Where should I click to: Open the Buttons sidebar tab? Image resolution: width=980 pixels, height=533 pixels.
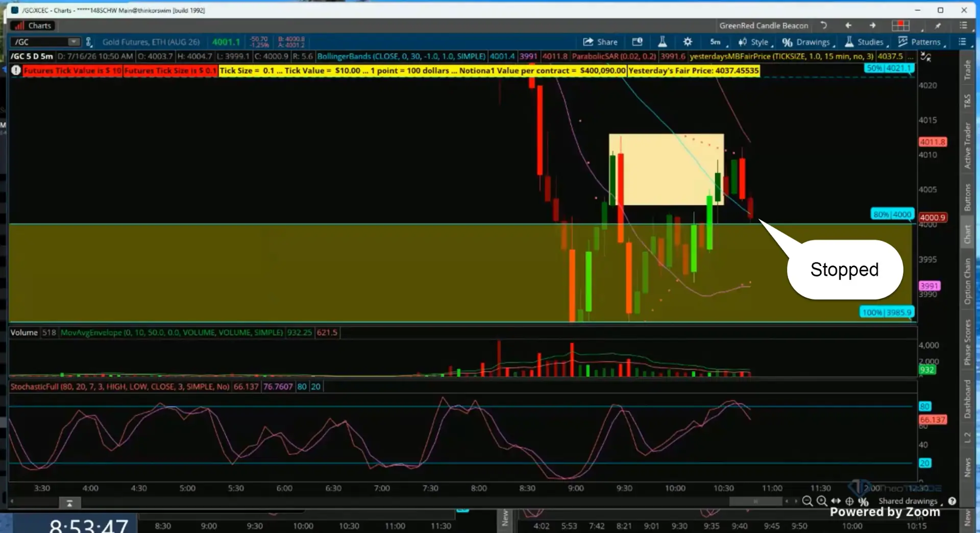pos(967,198)
